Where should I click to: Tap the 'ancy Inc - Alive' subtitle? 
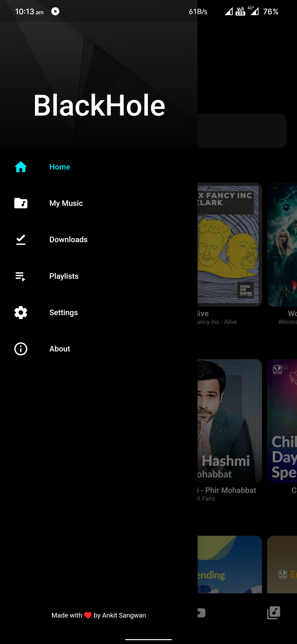click(217, 322)
